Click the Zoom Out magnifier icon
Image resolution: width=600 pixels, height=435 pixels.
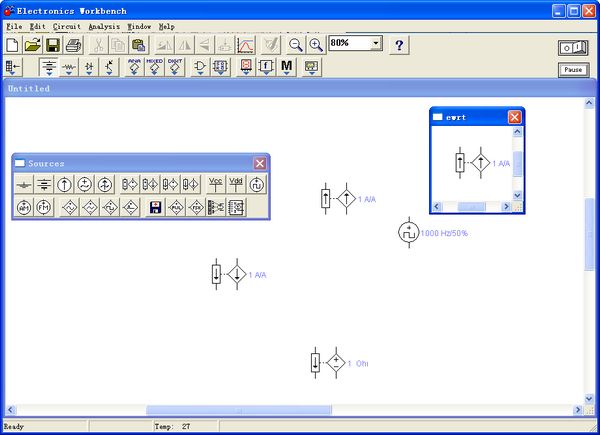(296, 45)
